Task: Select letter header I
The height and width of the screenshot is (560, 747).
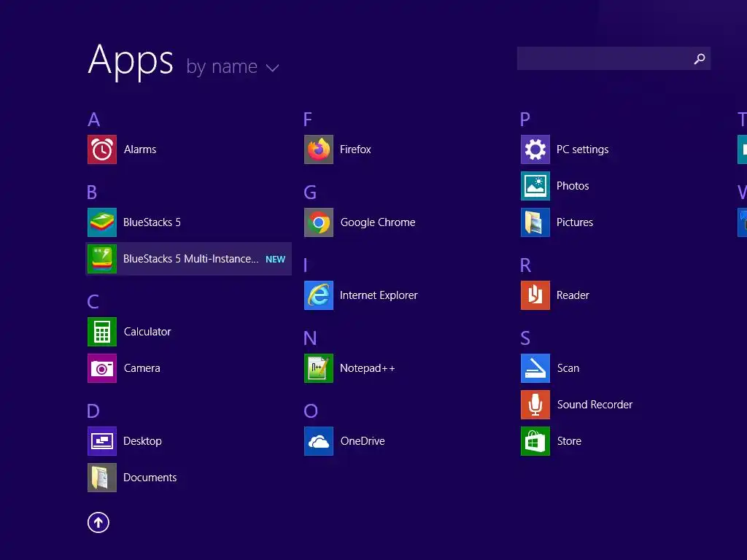Action: 306,265
